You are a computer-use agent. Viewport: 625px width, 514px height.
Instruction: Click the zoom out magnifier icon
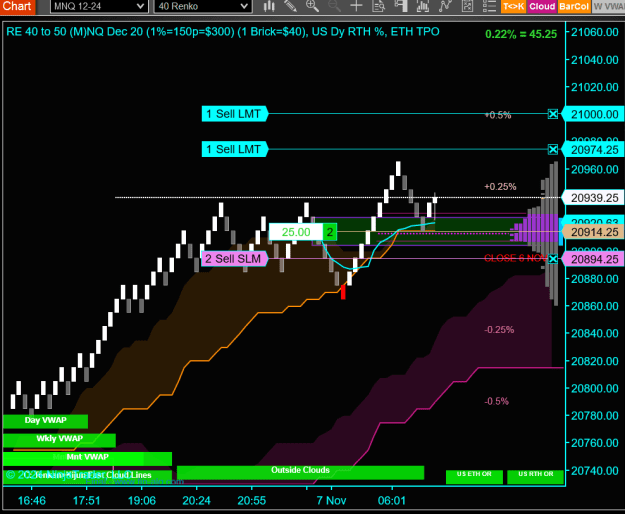(334, 6)
